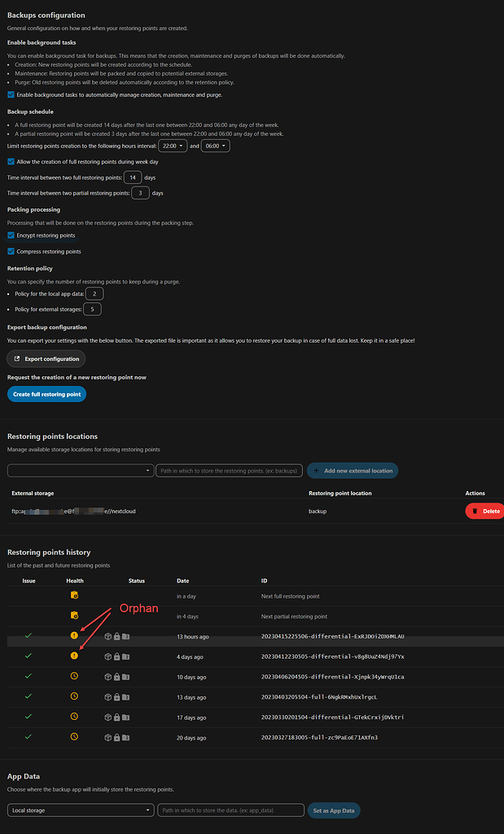Click the packed cube status icon in the 17 days ago row

pyautogui.click(x=108, y=717)
